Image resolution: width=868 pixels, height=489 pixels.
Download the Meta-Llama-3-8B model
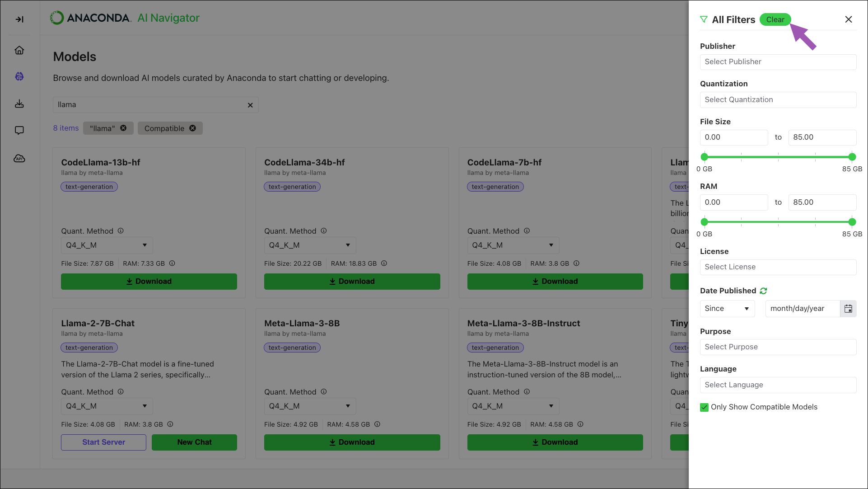[352, 442]
